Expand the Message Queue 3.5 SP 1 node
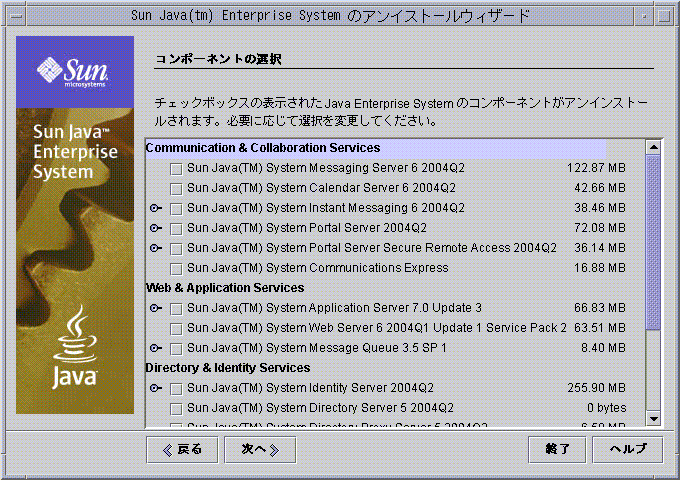680x480 pixels. 156,348
